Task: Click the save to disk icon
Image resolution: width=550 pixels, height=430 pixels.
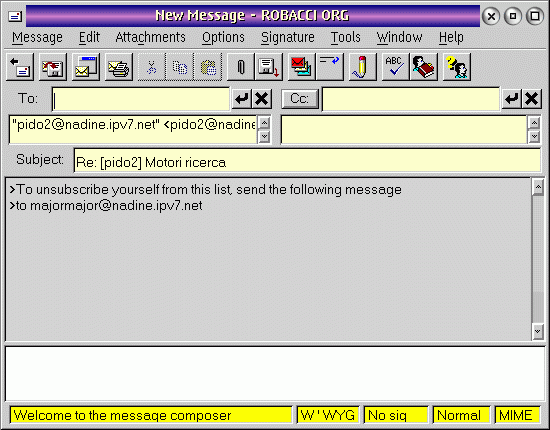Action: pos(268,67)
